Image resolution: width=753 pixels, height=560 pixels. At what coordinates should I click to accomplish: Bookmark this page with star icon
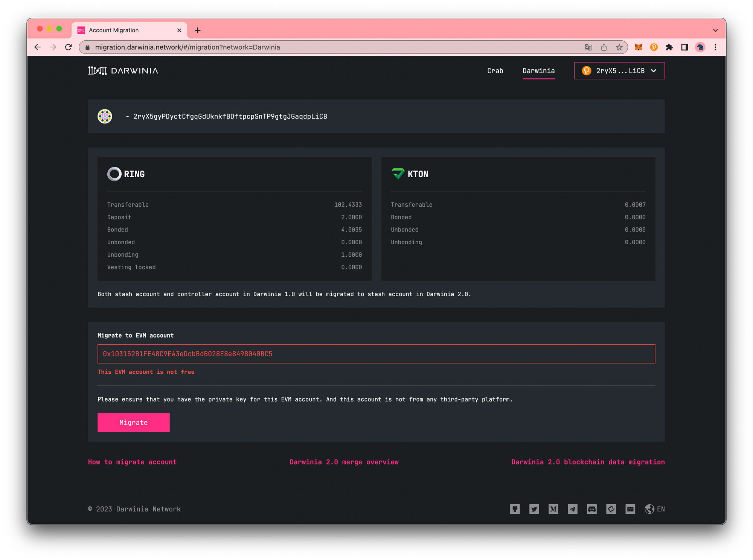click(619, 47)
